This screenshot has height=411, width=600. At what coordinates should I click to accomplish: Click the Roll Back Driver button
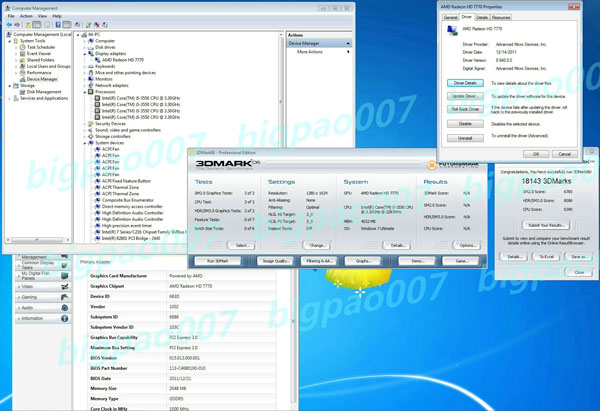(x=465, y=109)
